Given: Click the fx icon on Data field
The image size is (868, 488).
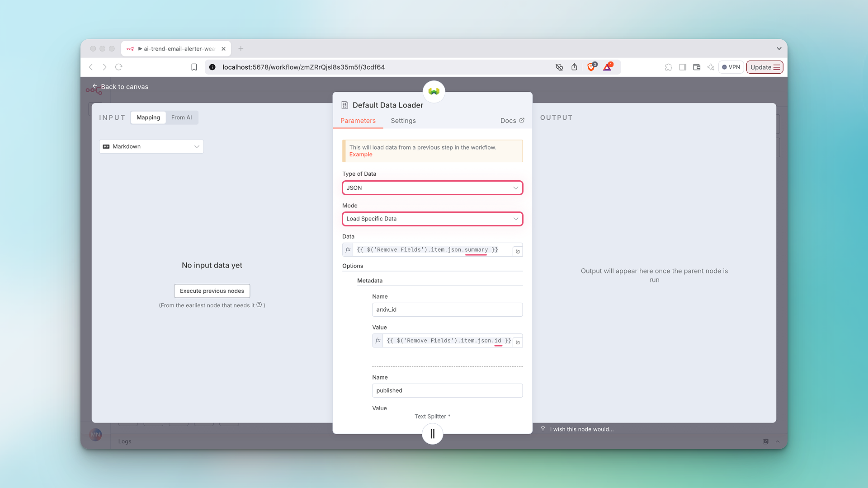Looking at the screenshot, I should click(x=348, y=249).
